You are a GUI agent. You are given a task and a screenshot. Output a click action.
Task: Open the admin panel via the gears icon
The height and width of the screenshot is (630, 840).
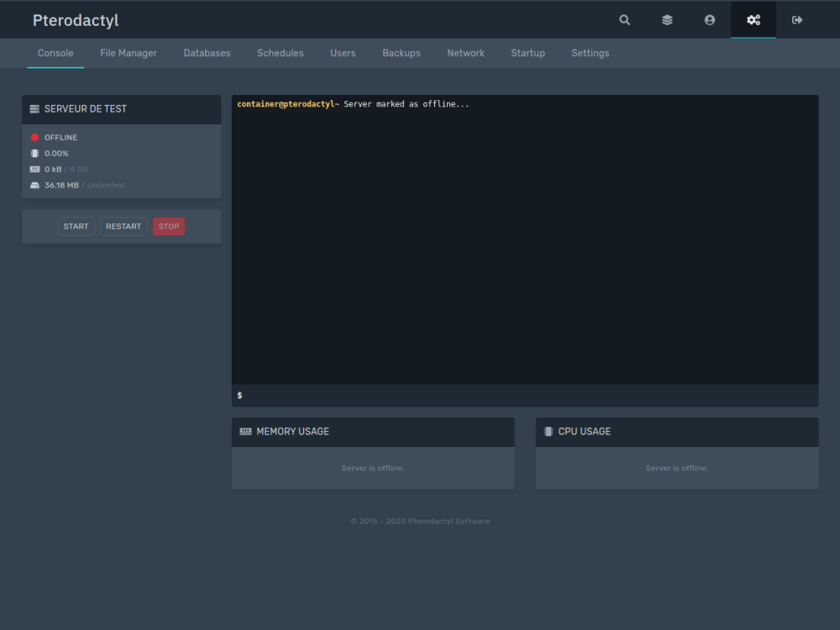753,19
